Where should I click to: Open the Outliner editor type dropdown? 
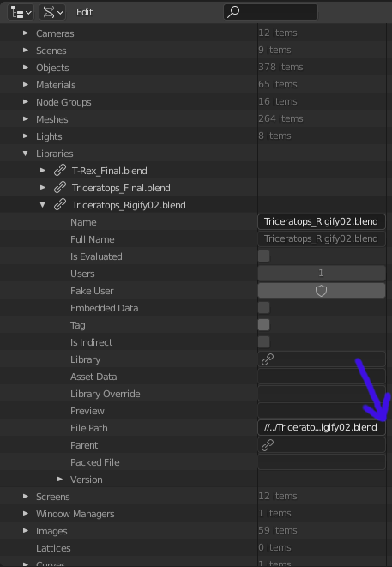pos(21,12)
